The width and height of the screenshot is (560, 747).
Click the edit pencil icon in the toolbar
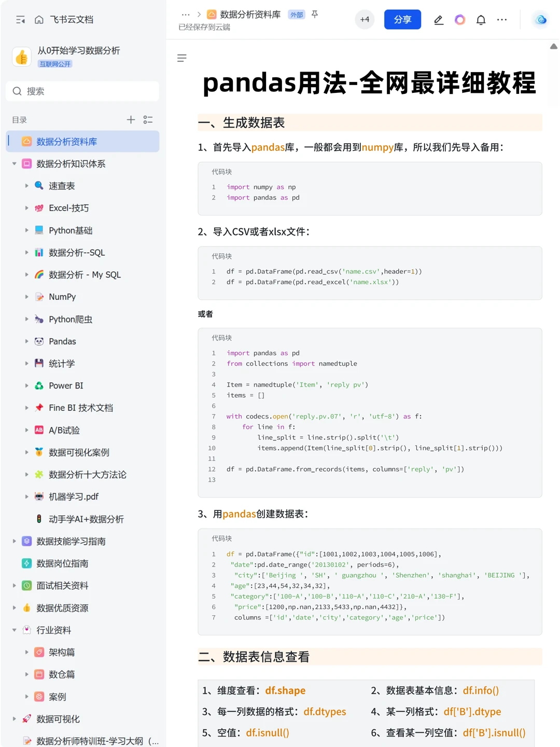pyautogui.click(x=438, y=20)
